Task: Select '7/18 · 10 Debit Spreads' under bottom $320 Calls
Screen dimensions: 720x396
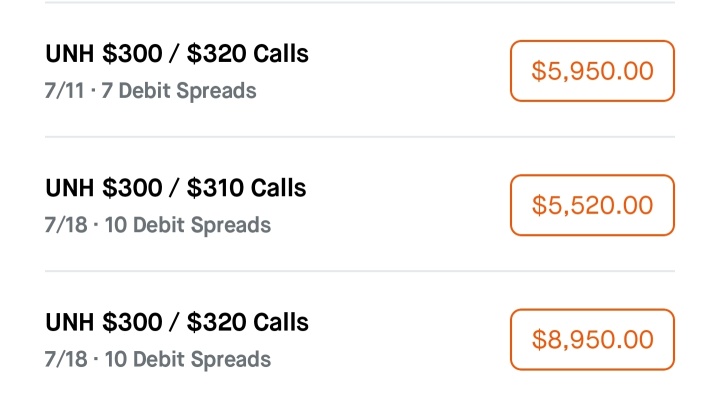Action: [158, 359]
